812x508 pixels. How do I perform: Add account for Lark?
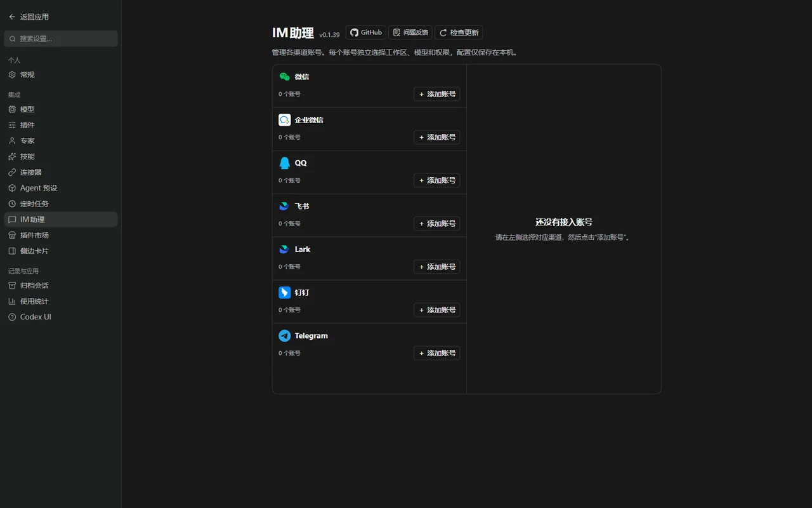point(437,267)
